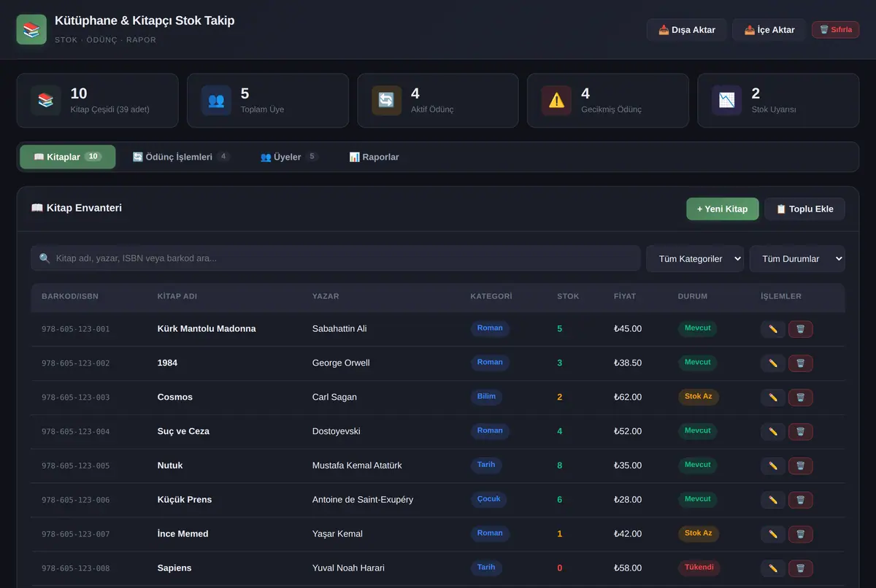The image size is (876, 588).
Task: Click the ₺62.00 price cell
Action: tap(628, 398)
